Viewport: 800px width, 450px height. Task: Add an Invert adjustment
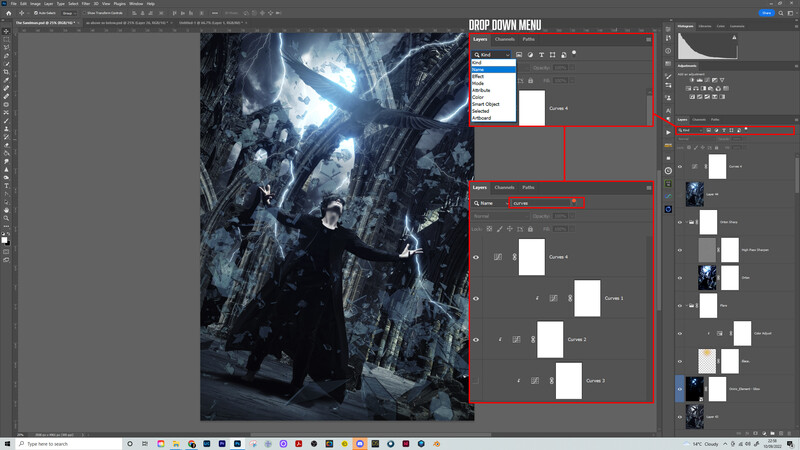point(692,96)
